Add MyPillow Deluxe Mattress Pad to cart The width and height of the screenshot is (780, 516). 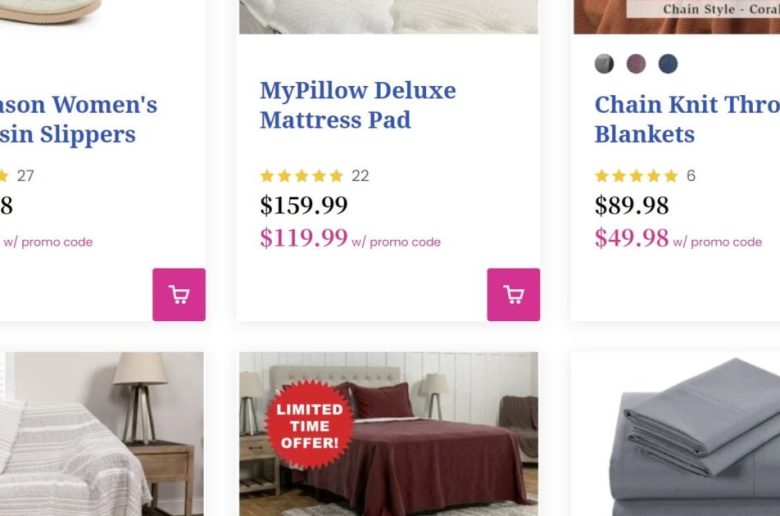pos(513,294)
